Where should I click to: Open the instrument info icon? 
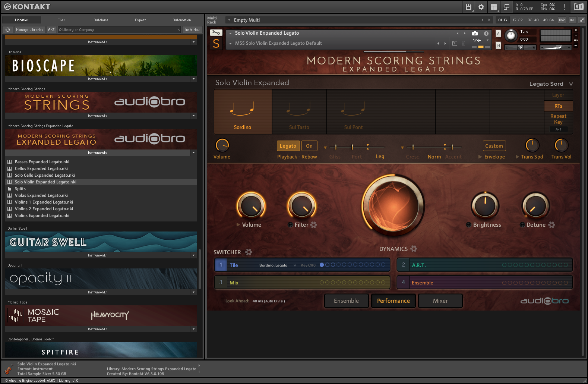coord(486,33)
